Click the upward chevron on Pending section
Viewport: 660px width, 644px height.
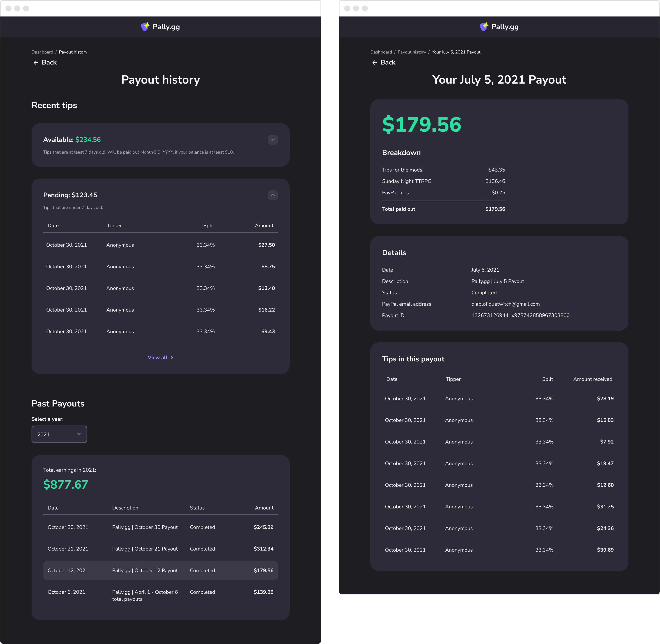[x=273, y=195]
